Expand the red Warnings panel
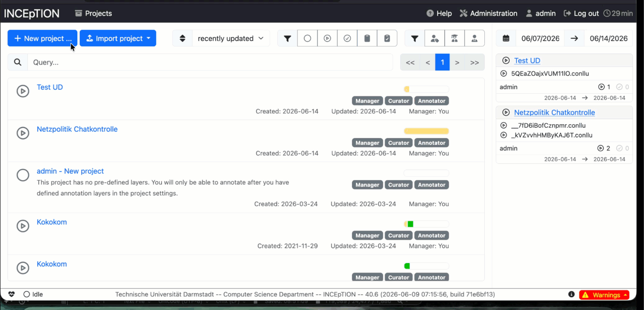Screen dimensions: 644x310 click(604, 295)
